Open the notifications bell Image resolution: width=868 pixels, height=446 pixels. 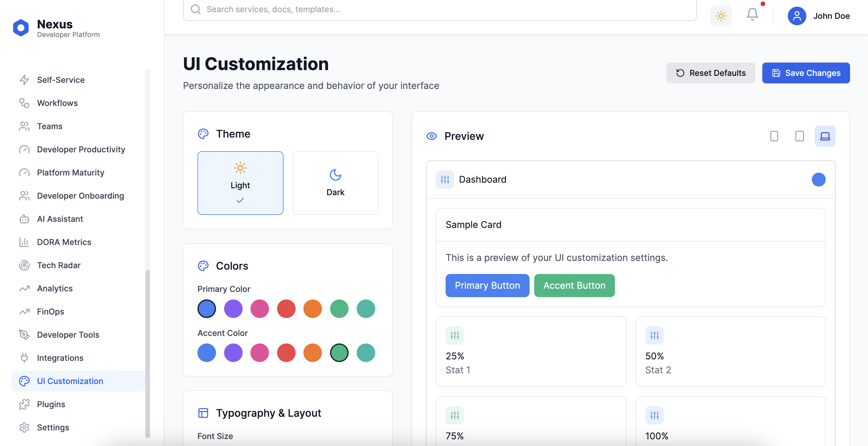pyautogui.click(x=752, y=14)
